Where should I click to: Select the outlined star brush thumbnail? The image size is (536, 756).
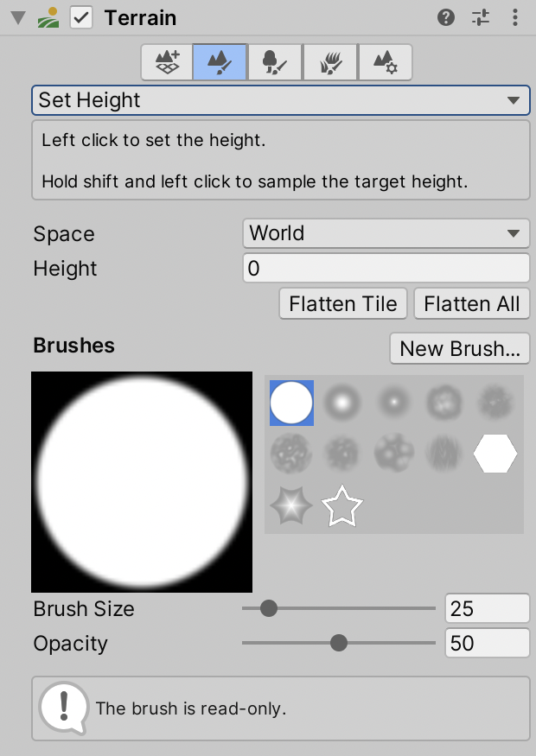click(341, 506)
